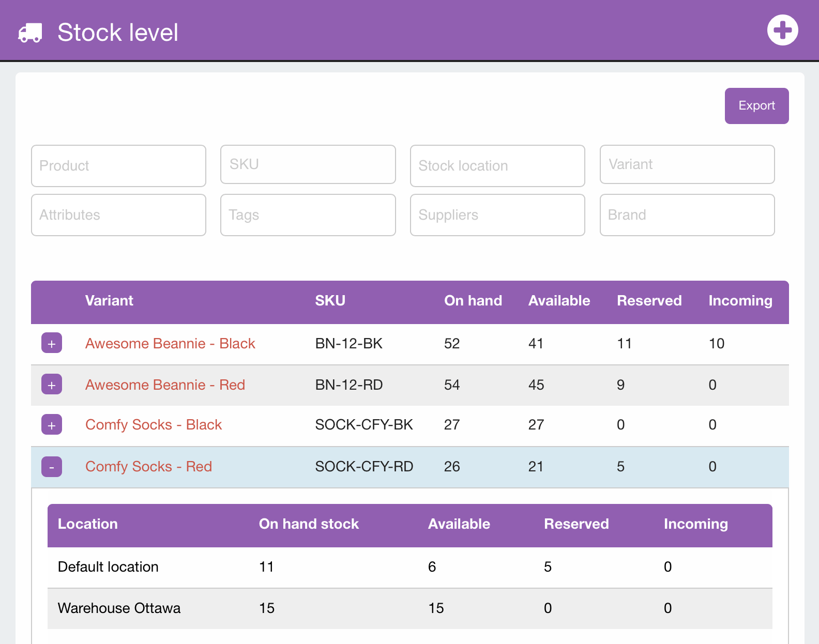819x644 pixels.
Task: Focus the Product filter field
Action: [x=118, y=166]
